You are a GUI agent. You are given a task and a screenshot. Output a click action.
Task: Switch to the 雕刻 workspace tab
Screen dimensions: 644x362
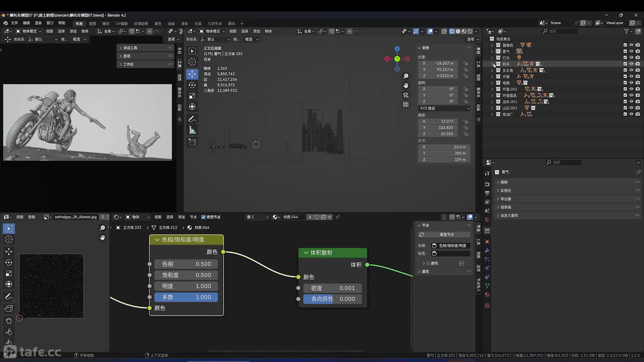106,24
